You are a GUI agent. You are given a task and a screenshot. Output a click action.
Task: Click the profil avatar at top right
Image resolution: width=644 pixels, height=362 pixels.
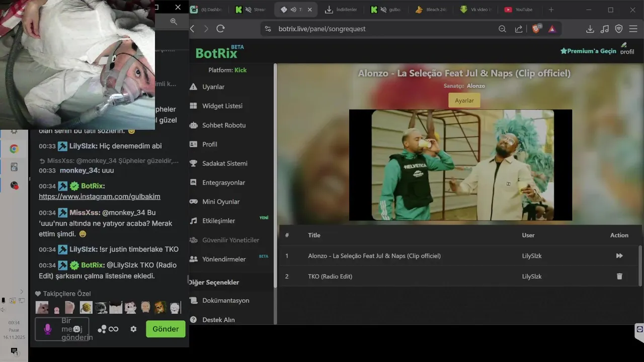pos(627,48)
